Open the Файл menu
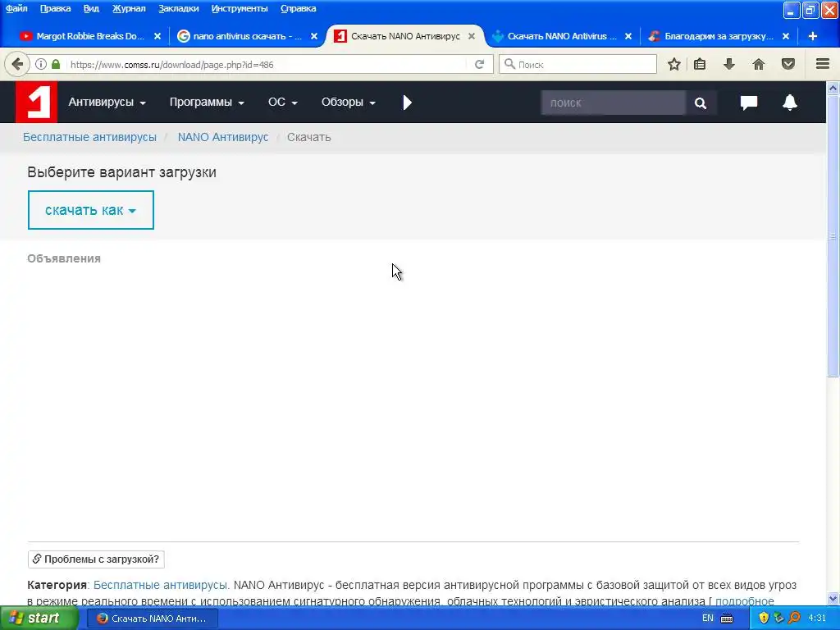 16,8
